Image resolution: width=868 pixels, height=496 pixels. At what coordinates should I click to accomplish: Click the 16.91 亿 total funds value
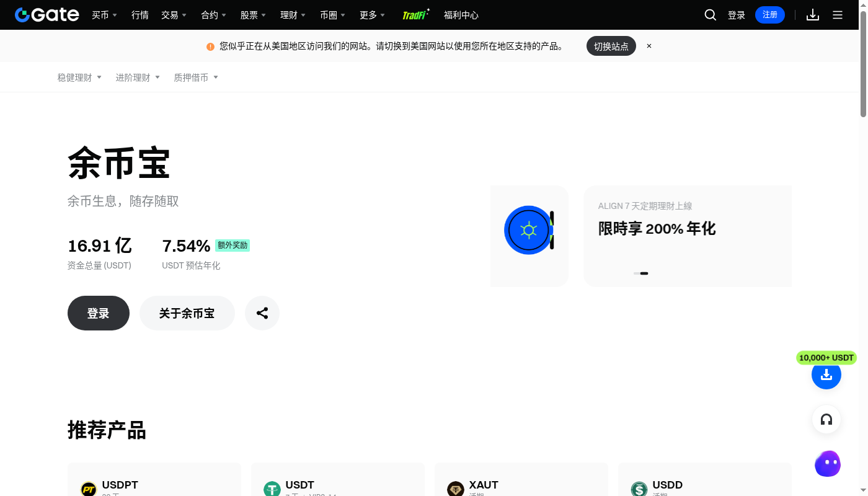point(100,246)
